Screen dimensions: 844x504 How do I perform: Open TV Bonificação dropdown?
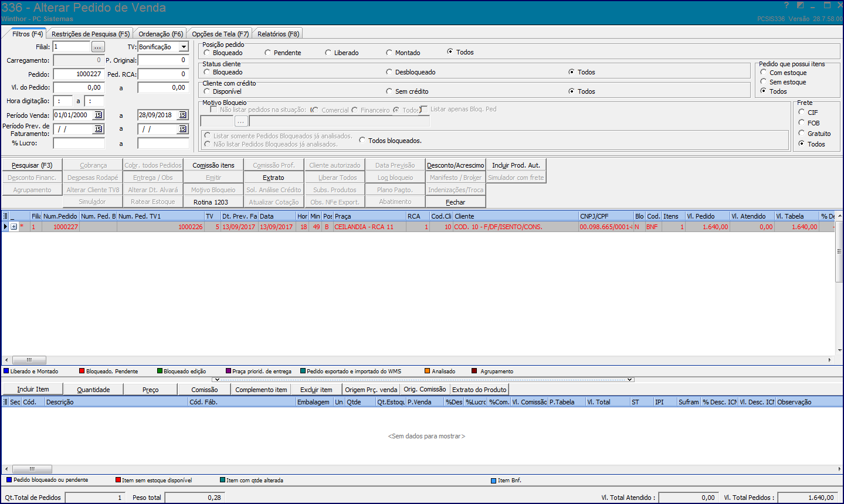tap(184, 47)
